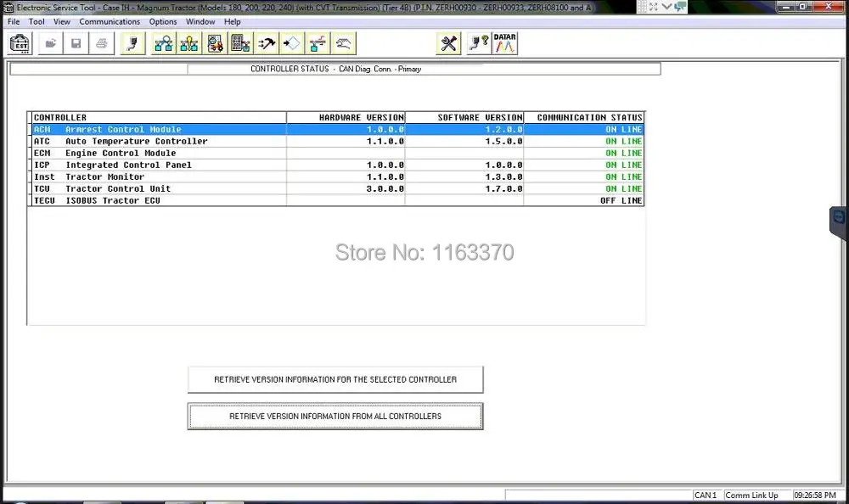
Task: Click the light bulb controller diagnostics icon
Action: click(x=189, y=44)
